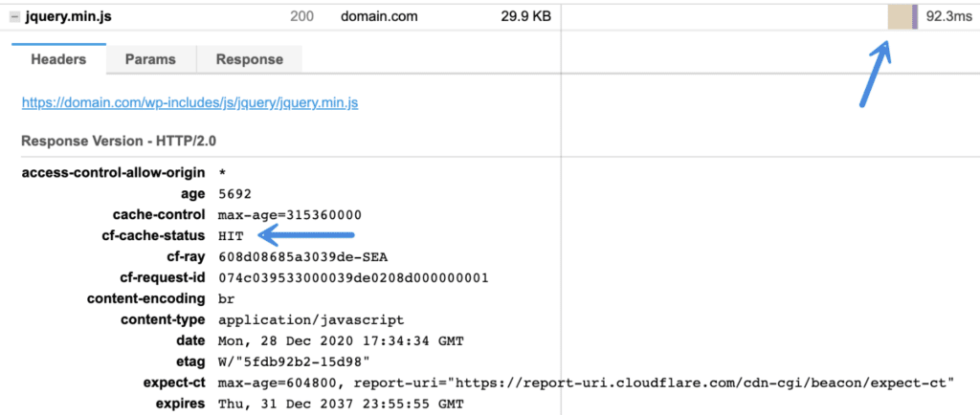Viewport: 980px width, 415px height.
Task: Select the jquery.min.js file name
Action: click(x=69, y=17)
